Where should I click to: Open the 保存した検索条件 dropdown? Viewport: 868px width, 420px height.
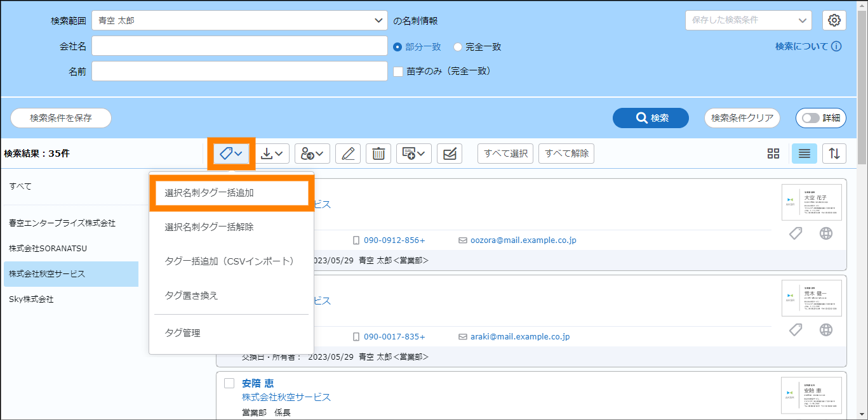(748, 20)
